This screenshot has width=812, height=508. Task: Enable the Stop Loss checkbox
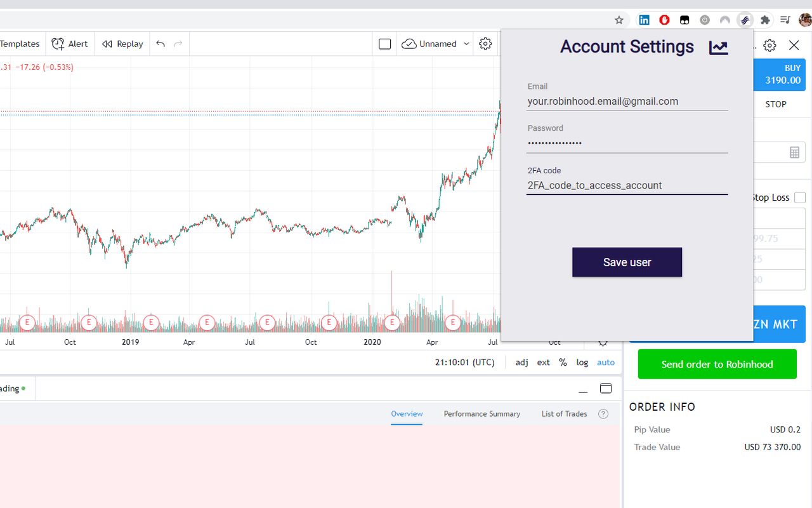tap(800, 197)
